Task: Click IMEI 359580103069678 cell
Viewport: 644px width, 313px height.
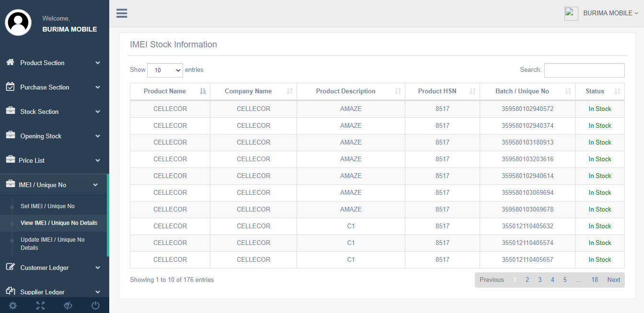Action: click(x=528, y=210)
